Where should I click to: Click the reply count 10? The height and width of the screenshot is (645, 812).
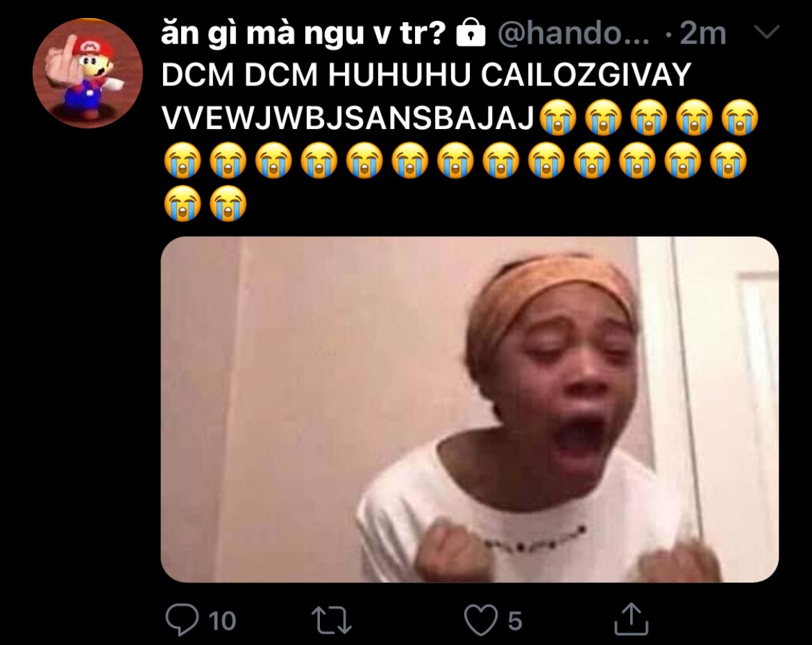[222, 621]
